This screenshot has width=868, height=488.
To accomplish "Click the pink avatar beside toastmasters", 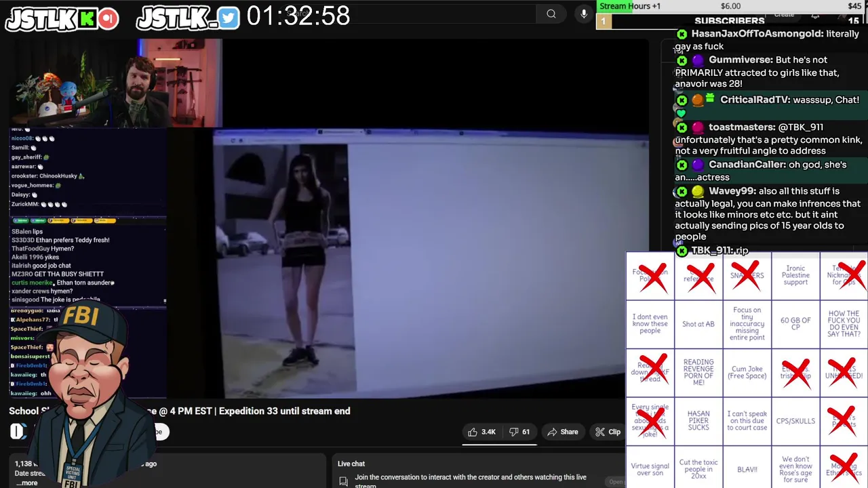I will [697, 127].
